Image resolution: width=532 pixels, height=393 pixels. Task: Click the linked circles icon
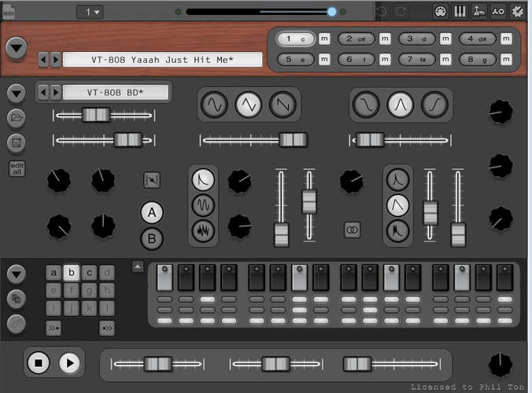point(353,230)
